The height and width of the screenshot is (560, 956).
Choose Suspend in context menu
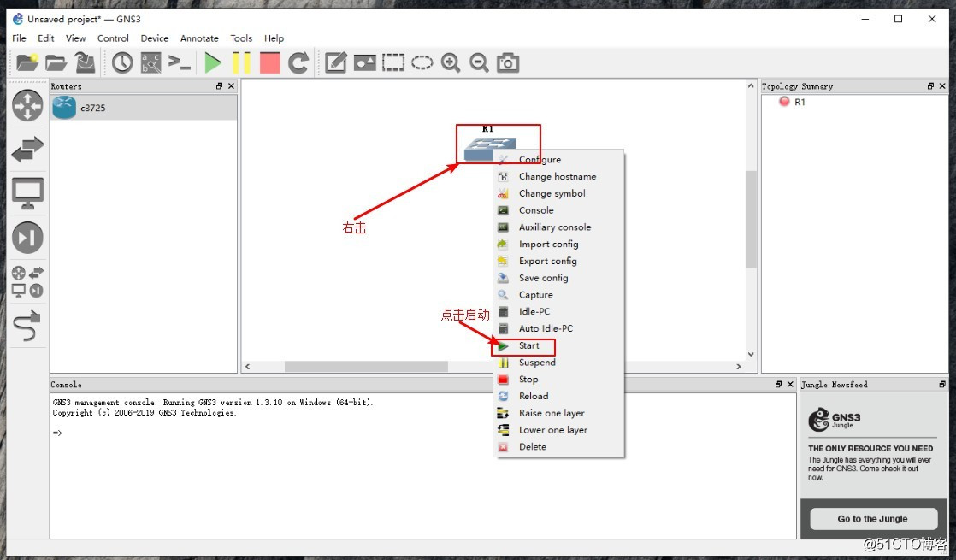click(558, 362)
